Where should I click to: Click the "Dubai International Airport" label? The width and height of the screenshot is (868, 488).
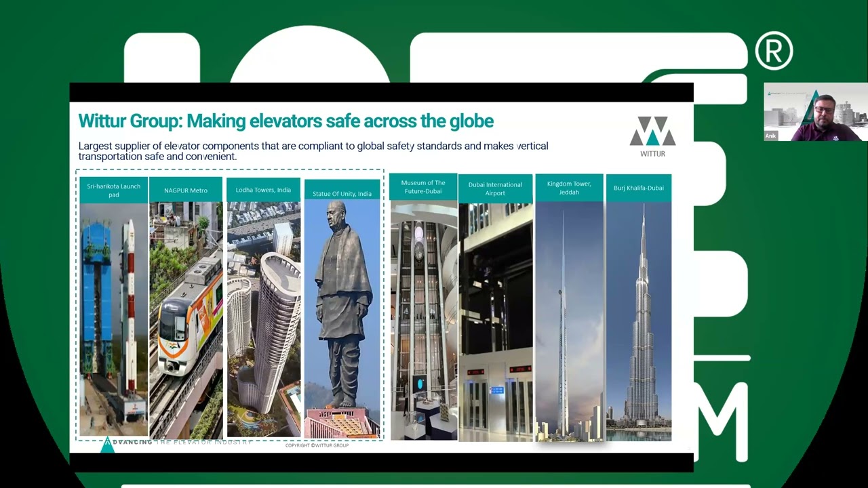tap(495, 189)
